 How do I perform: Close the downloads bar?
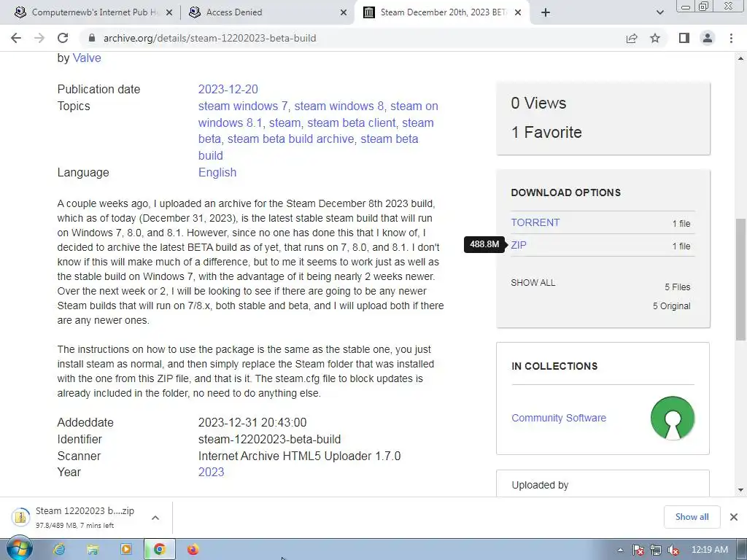pyautogui.click(x=734, y=517)
